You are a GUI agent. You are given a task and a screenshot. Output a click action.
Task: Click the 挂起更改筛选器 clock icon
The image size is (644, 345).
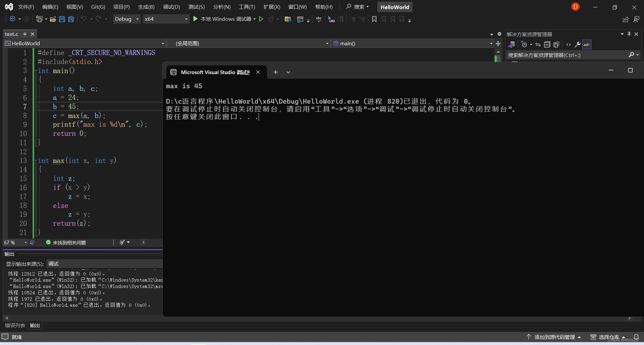click(x=524, y=44)
